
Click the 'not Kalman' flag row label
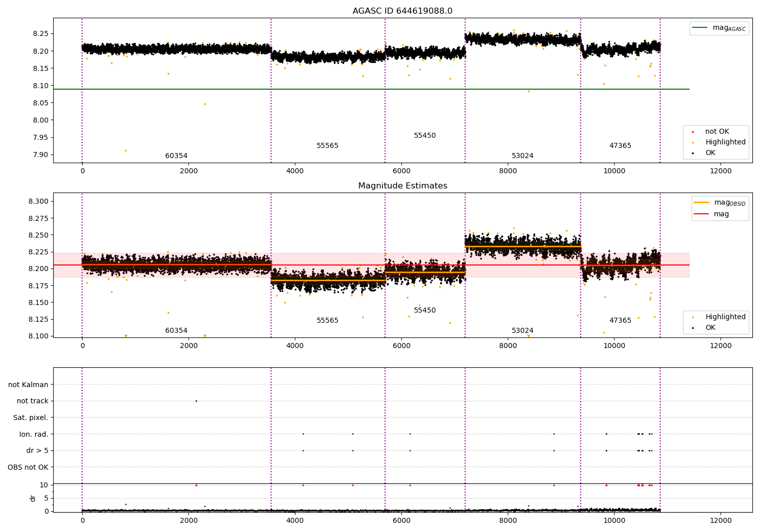pos(28,385)
